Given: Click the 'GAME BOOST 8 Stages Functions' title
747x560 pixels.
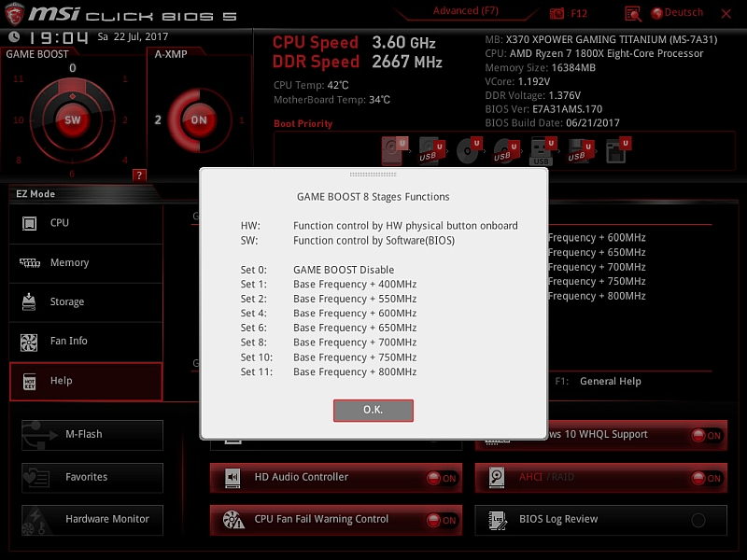Looking at the screenshot, I should click(x=373, y=197).
